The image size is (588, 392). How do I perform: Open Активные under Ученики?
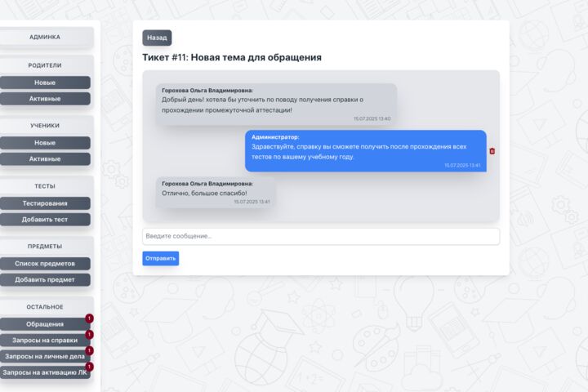[45, 159]
